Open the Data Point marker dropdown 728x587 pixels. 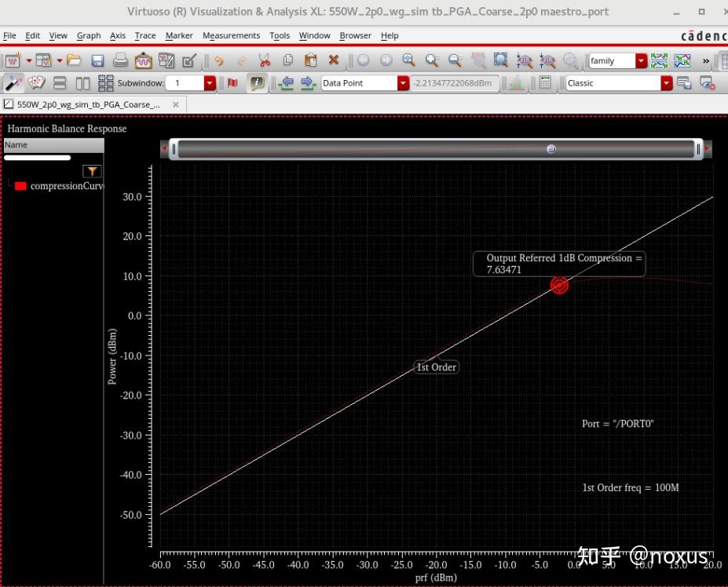404,82
